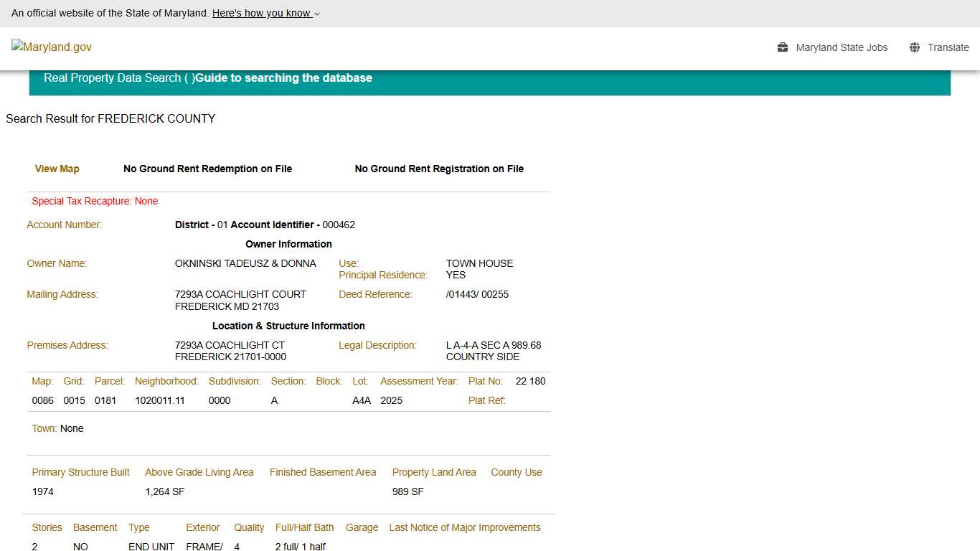Image resolution: width=980 pixels, height=551 pixels.
Task: Click No Ground Rent Redemption on File
Action: (x=207, y=169)
